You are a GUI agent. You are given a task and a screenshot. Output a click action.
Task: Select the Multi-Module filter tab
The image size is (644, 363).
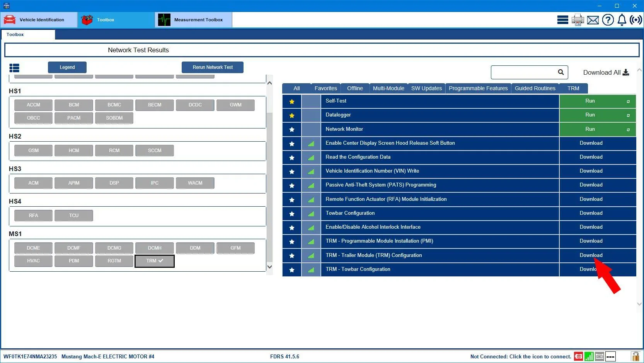388,88
